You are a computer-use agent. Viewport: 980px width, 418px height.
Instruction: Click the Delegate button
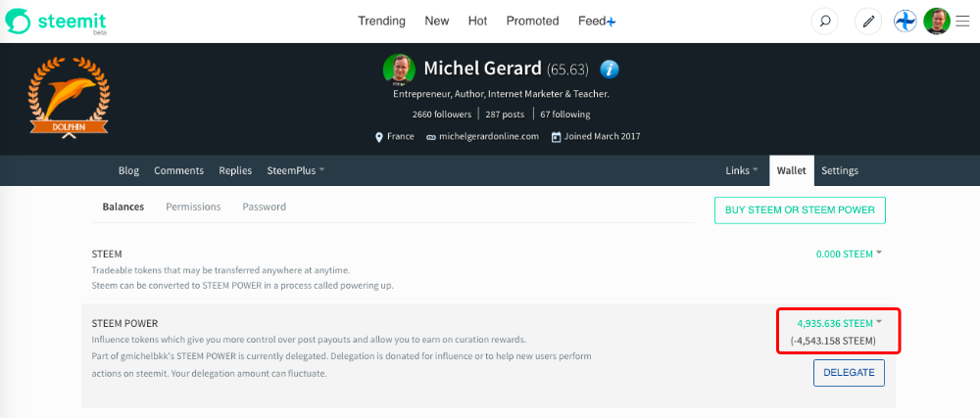click(849, 372)
